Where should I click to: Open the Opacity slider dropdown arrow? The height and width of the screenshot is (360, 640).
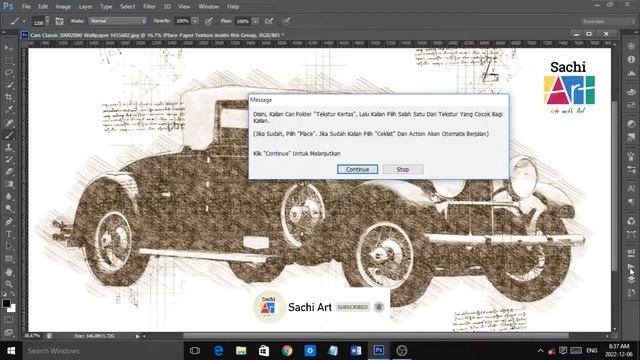tap(195, 21)
